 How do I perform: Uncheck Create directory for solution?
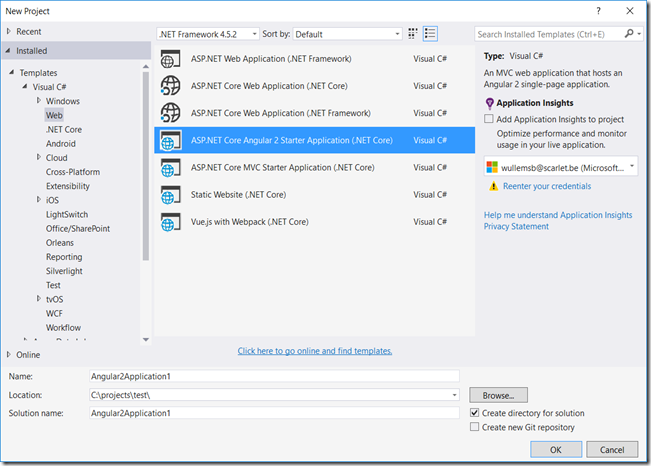click(475, 413)
